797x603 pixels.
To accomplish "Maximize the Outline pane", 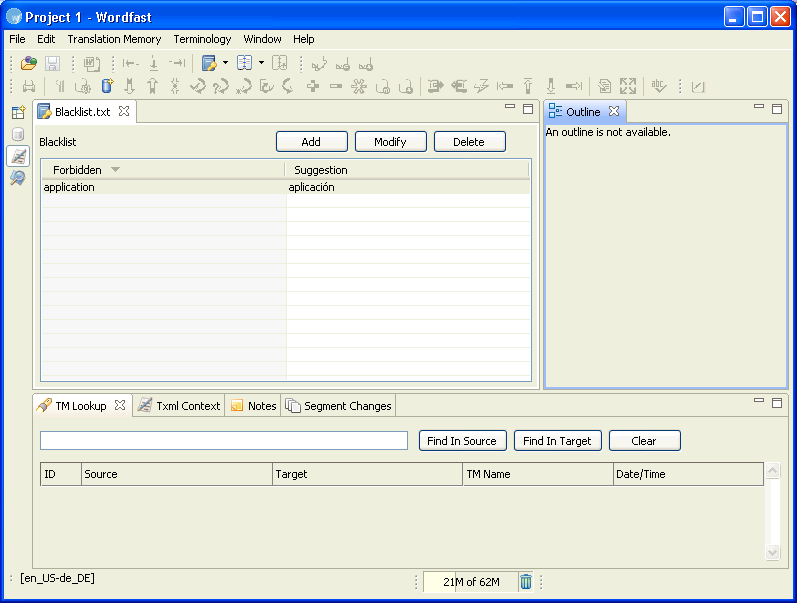I will click(x=777, y=109).
